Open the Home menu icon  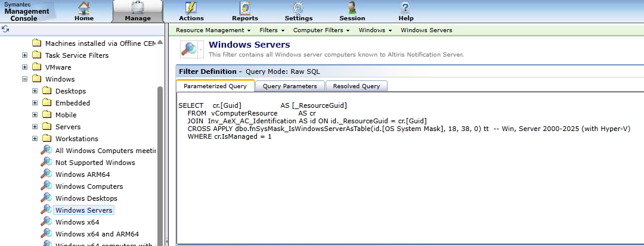click(x=84, y=8)
